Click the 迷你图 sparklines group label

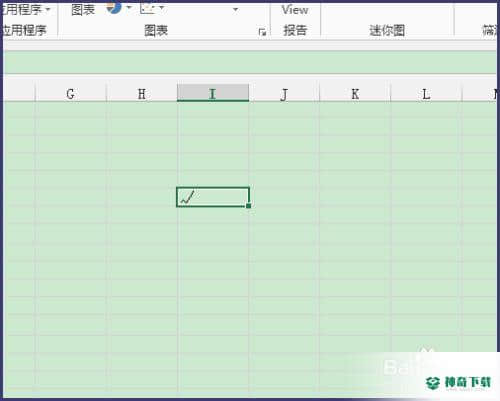[387, 30]
